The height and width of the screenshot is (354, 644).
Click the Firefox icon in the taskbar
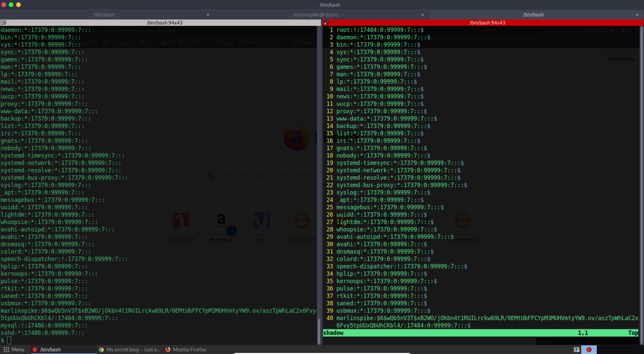point(167,349)
